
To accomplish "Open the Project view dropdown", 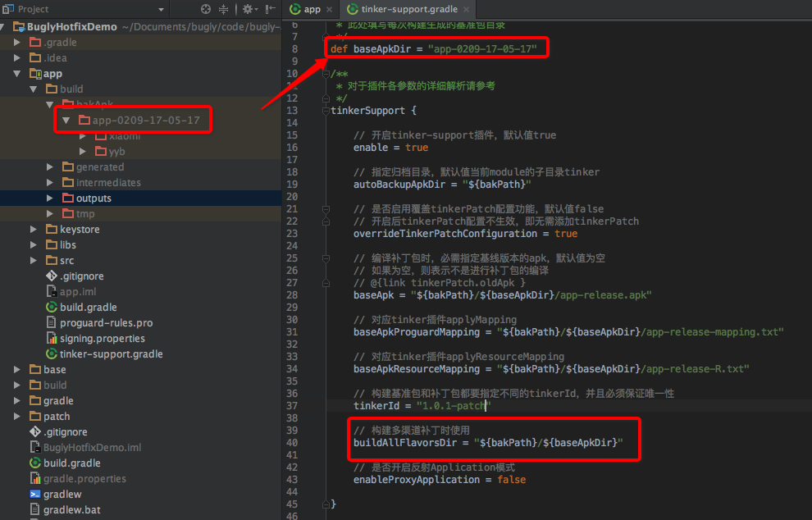I will [161, 9].
